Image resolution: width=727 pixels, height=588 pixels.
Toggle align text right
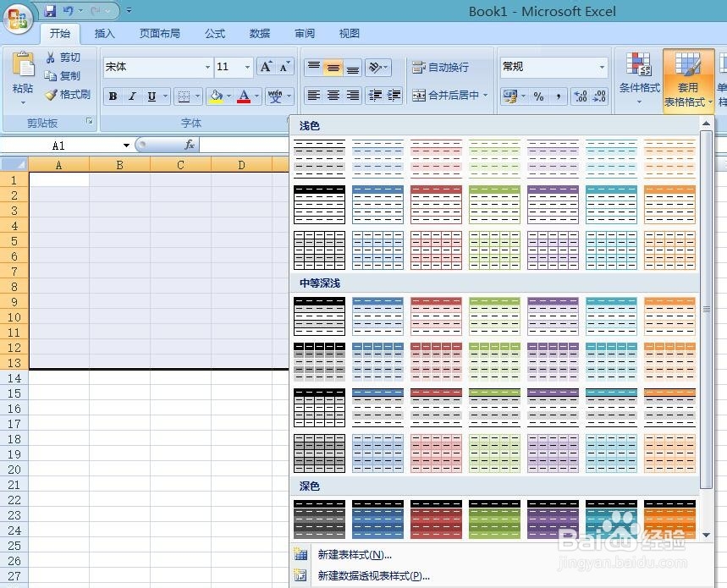[352, 96]
